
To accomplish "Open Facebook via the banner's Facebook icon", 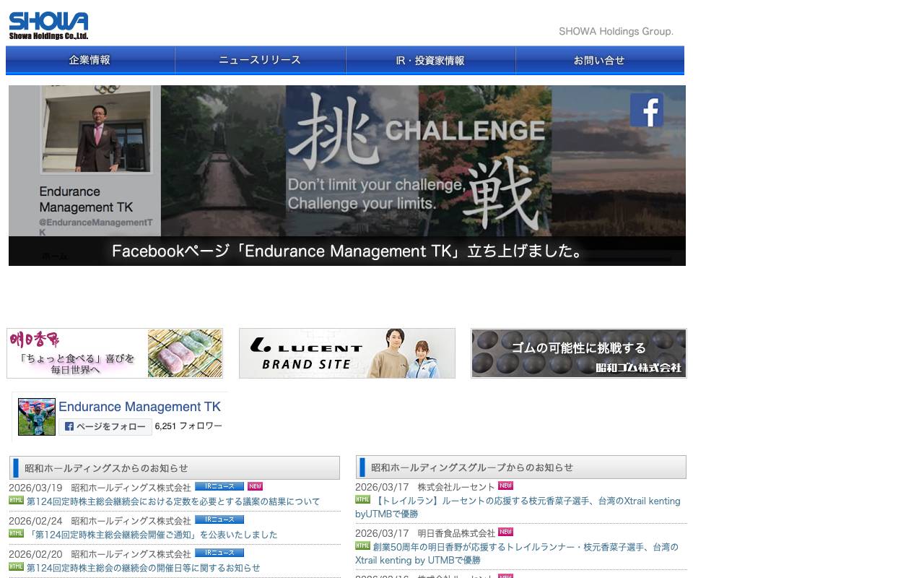I will pos(647,110).
